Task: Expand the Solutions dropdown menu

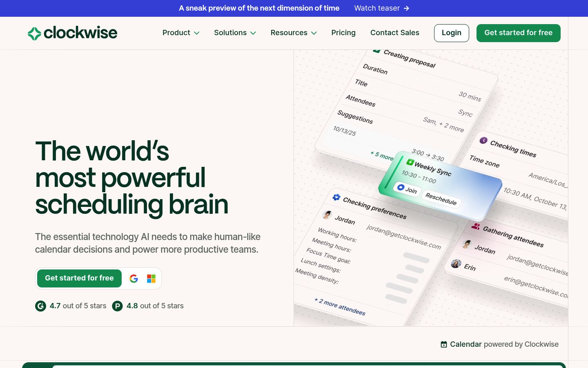Action: [x=235, y=33]
